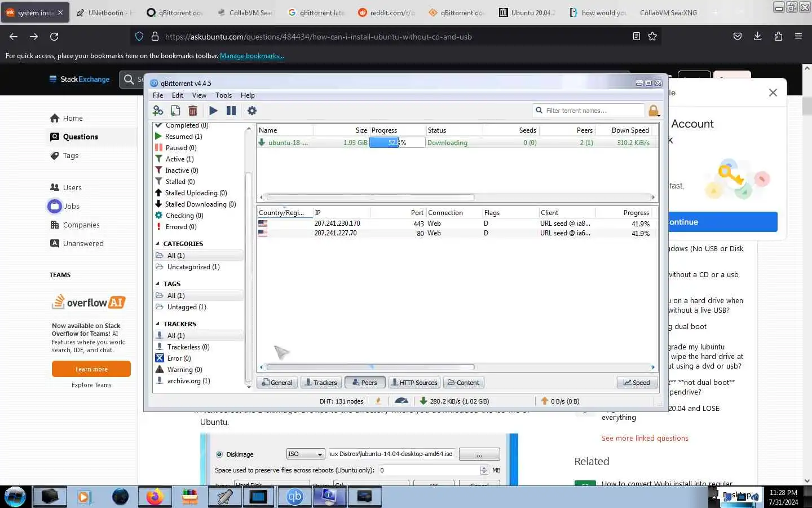Click the torrent list horizontal scrollbar
Image resolution: width=812 pixels, height=508 pixels.
(370, 198)
